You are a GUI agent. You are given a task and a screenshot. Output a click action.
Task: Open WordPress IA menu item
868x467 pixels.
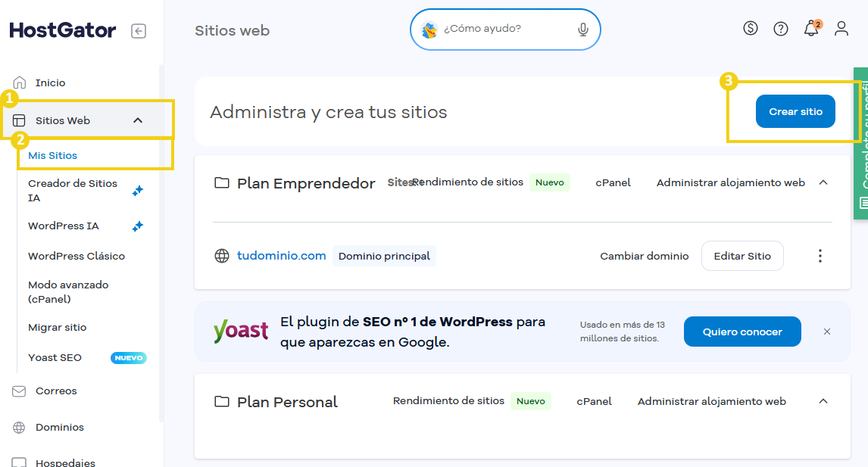pyautogui.click(x=63, y=226)
